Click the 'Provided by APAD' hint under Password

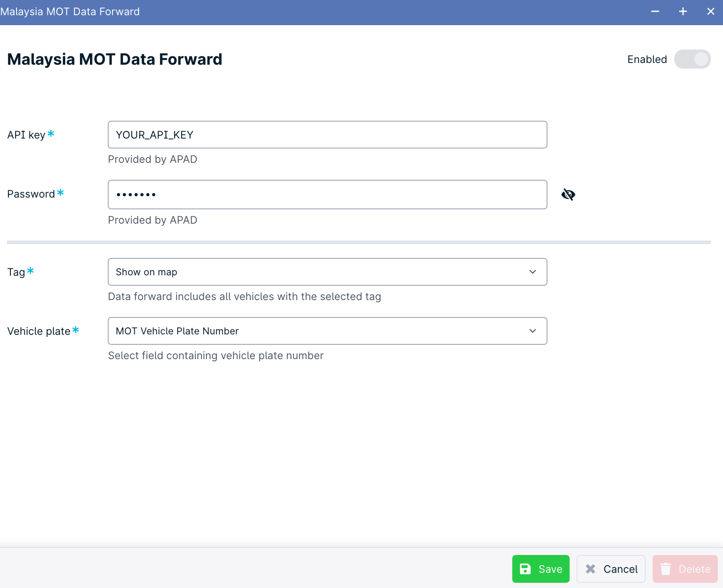153,220
